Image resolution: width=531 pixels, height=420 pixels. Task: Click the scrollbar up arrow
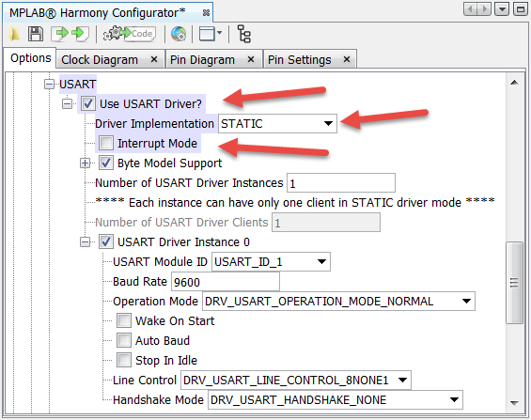coord(514,83)
